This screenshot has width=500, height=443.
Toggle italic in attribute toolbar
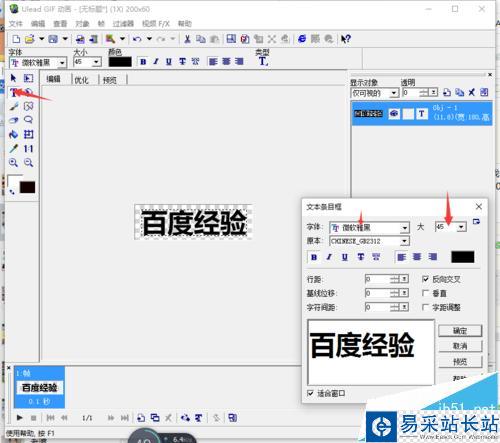click(156, 62)
